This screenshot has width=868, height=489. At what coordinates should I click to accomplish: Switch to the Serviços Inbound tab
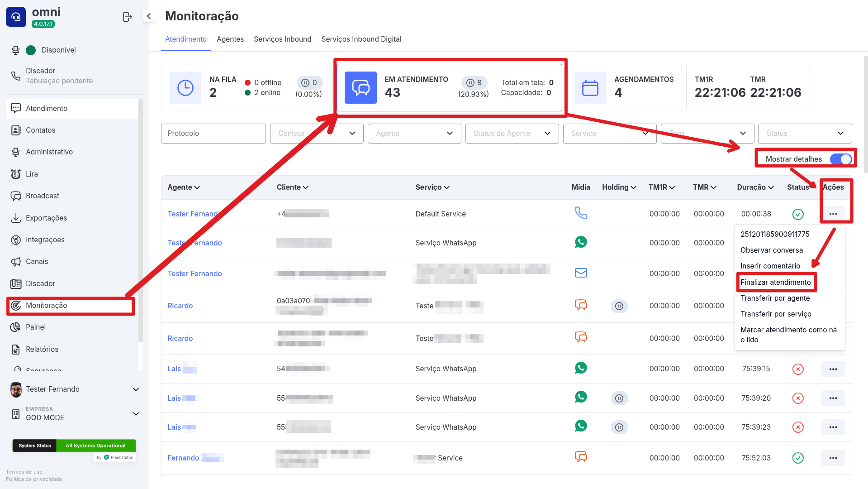(x=282, y=39)
